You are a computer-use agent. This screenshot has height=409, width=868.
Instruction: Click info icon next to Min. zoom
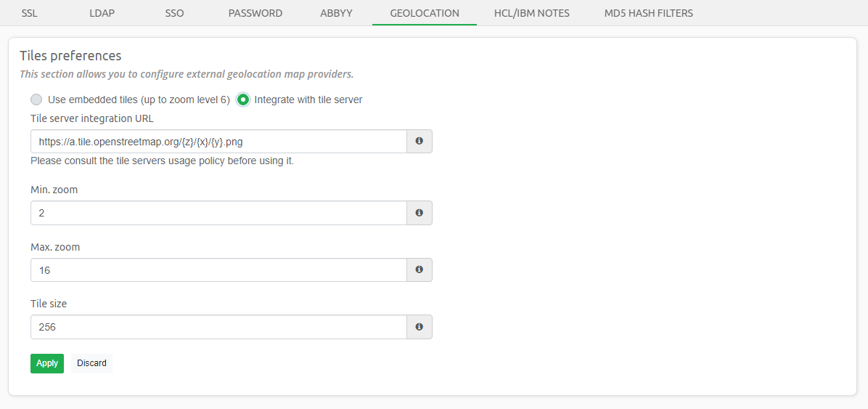pos(419,213)
